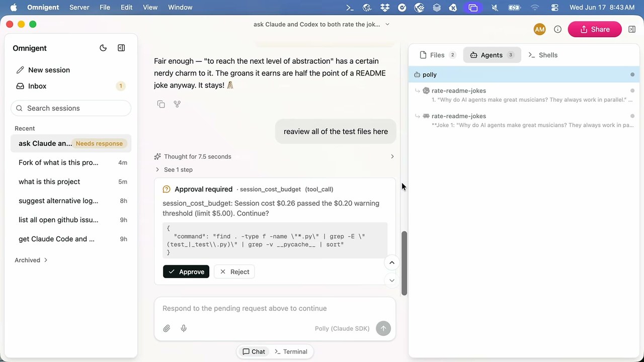Open the Shells tab
644x362 pixels.
coord(543,55)
